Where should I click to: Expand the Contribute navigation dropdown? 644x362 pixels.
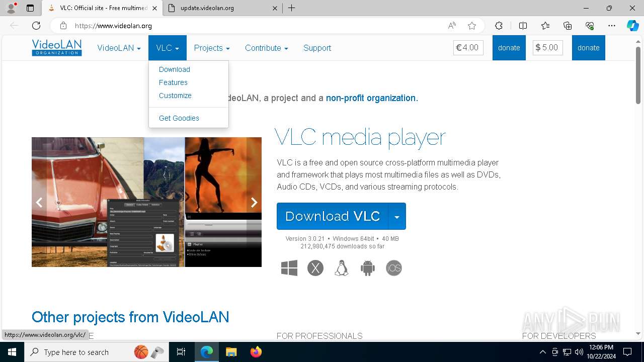click(267, 48)
